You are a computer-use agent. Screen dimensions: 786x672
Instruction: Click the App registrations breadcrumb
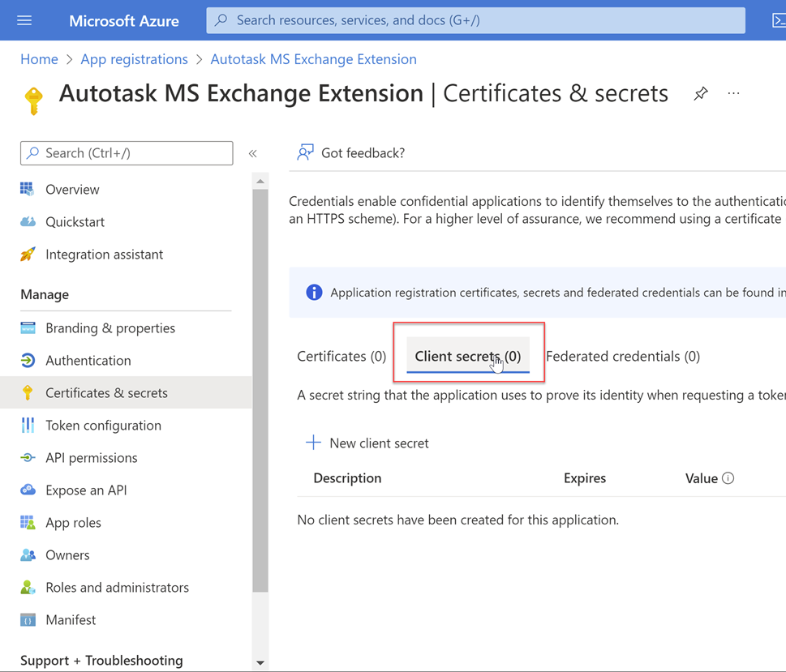134,59
